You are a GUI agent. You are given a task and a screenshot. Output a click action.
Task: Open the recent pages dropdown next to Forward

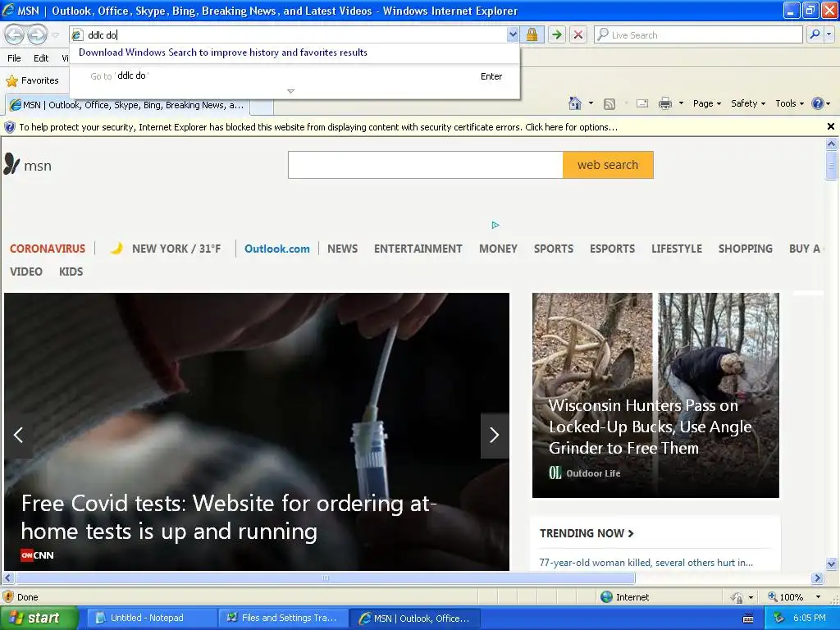[x=55, y=35]
